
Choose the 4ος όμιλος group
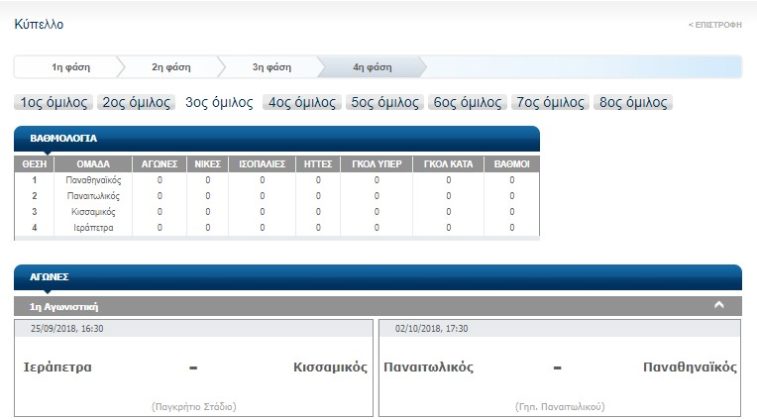[302, 102]
